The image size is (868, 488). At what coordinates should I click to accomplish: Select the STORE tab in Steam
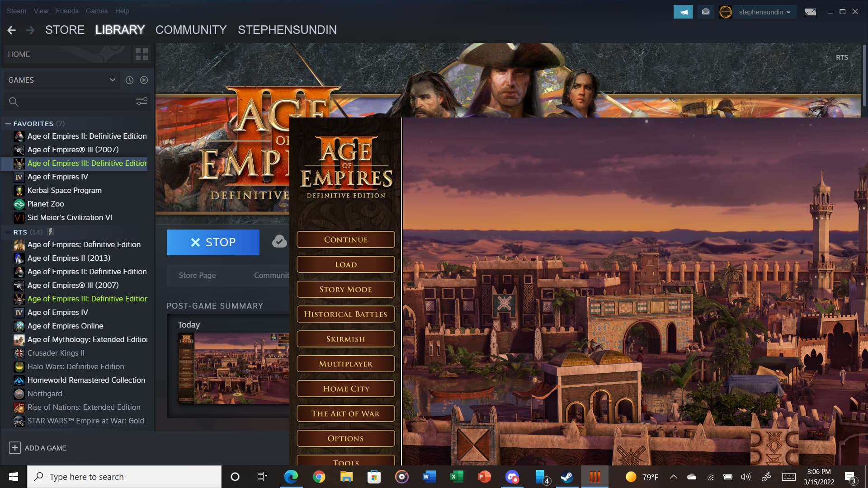(x=65, y=29)
